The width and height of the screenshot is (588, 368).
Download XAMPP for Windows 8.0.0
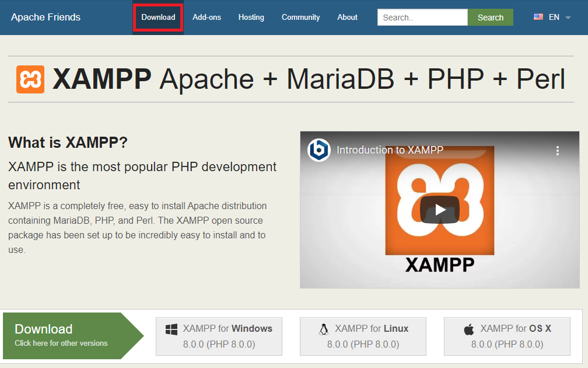pyautogui.click(x=219, y=336)
